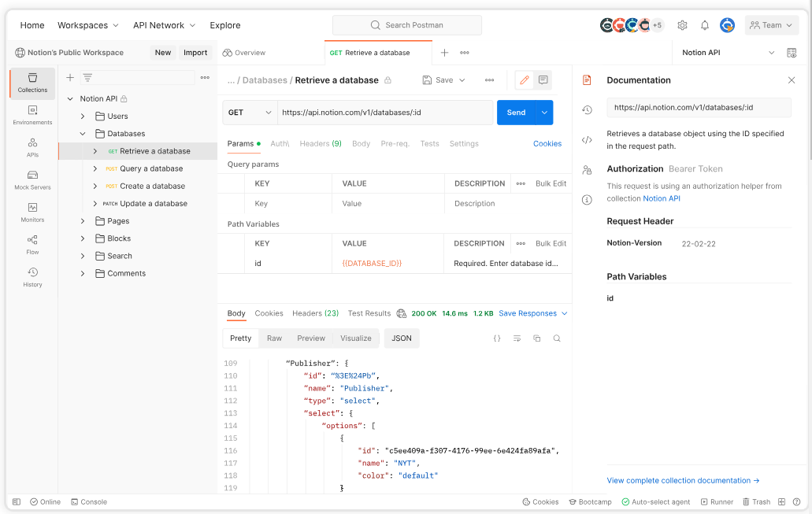Open the Flow sidebar panel
The height and width of the screenshot is (514, 812).
click(32, 245)
